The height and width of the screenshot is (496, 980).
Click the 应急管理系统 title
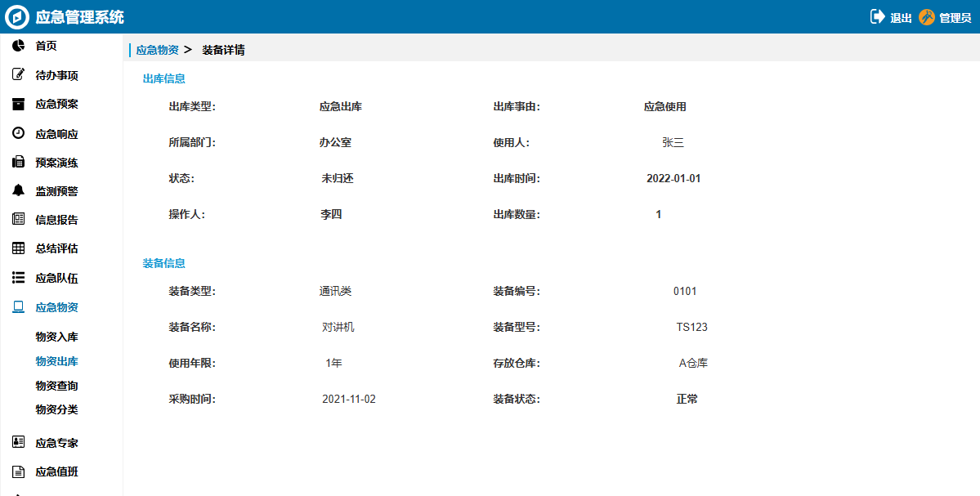tap(79, 17)
